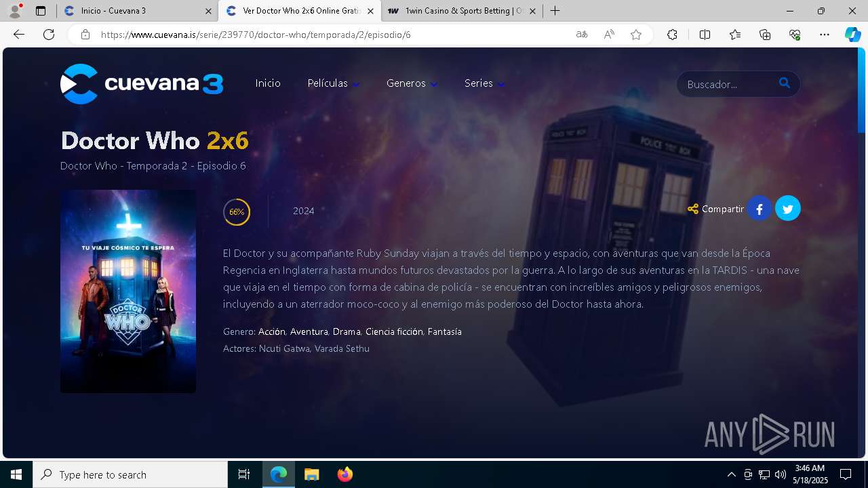The width and height of the screenshot is (868, 488).
Task: Open a new tab
Action: coord(555,11)
